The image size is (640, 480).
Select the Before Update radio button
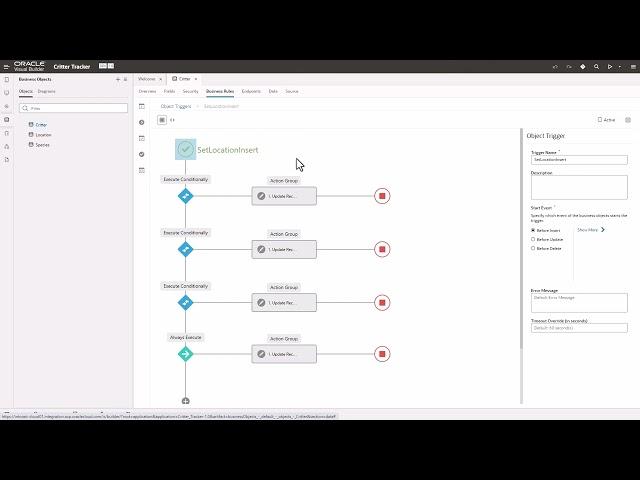click(533, 239)
